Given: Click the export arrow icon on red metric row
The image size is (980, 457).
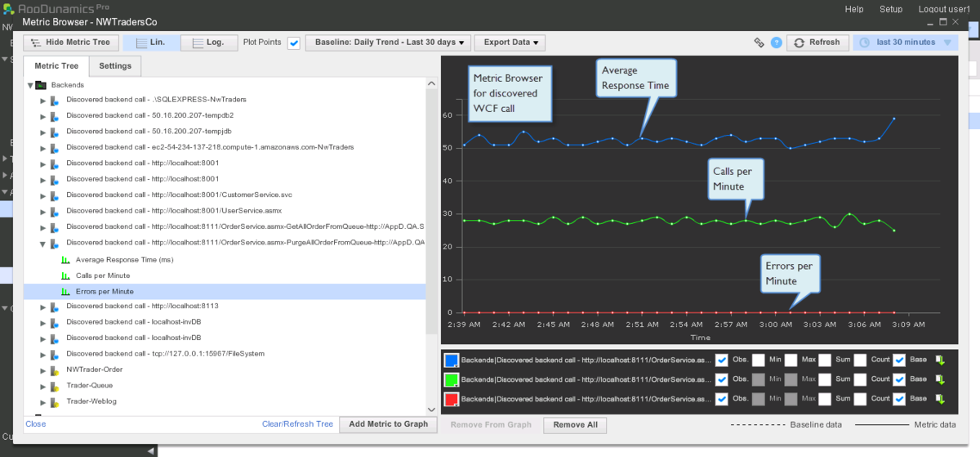Looking at the screenshot, I should pyautogui.click(x=940, y=399).
